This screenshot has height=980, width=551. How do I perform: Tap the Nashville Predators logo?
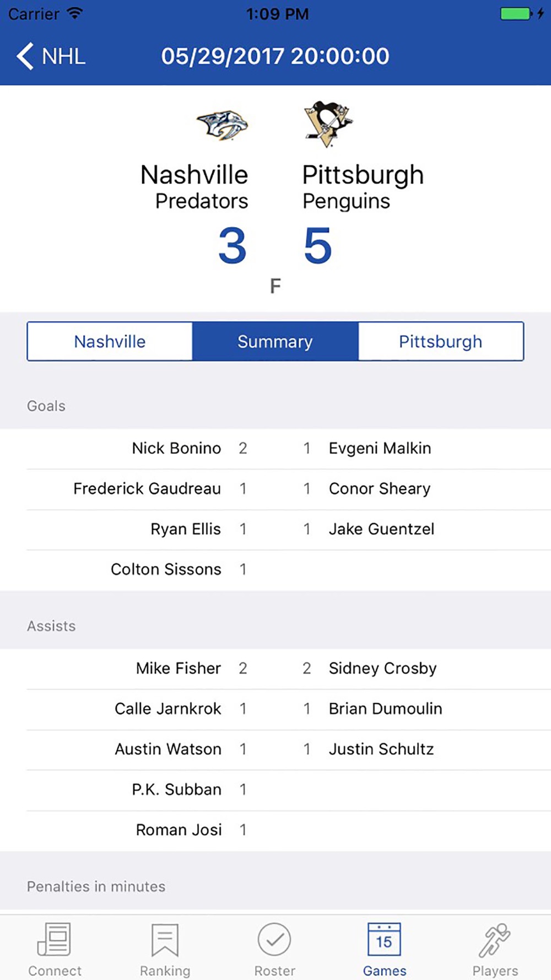click(223, 125)
